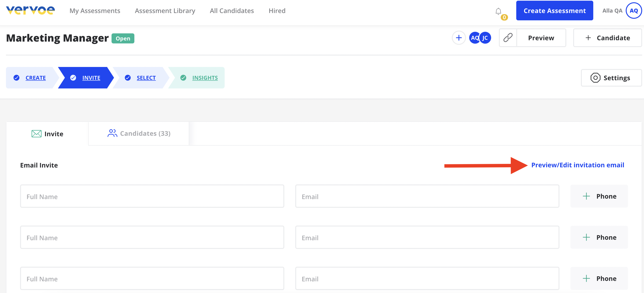Go to the SELECT step

coord(141,78)
